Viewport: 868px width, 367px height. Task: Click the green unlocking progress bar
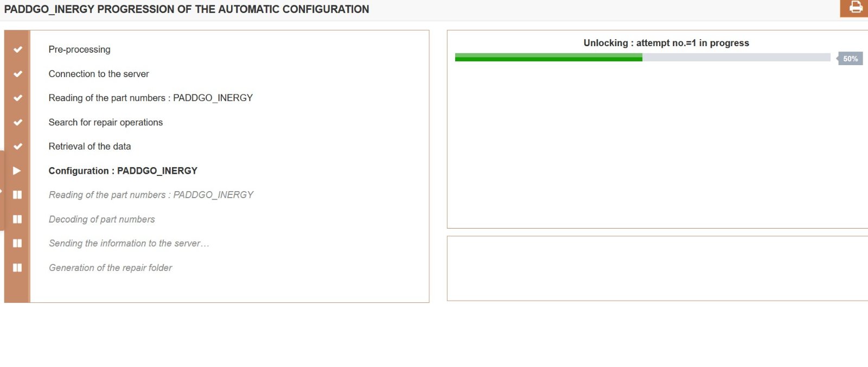click(x=548, y=57)
